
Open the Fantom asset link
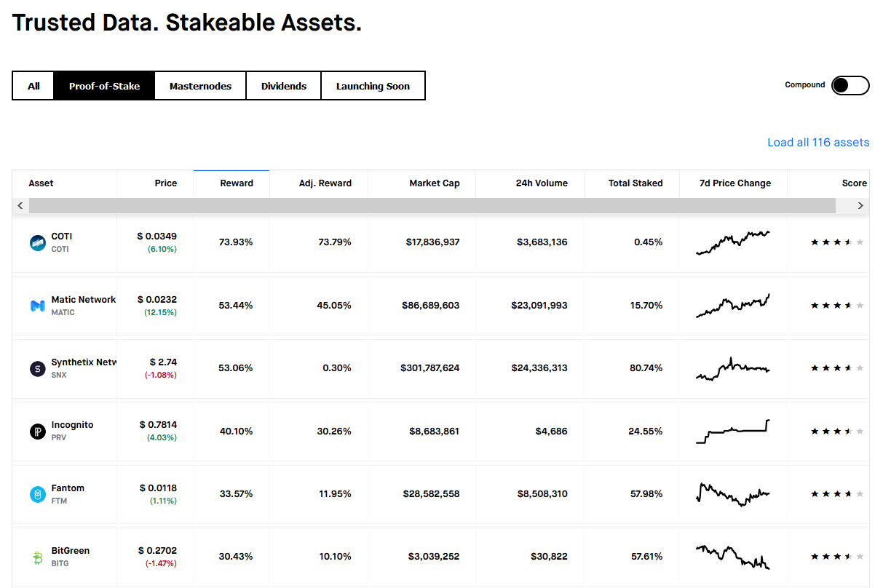point(68,488)
